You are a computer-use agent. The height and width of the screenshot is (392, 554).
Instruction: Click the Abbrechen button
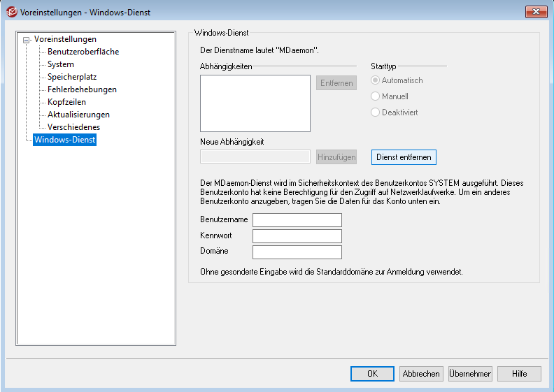tap(421, 374)
